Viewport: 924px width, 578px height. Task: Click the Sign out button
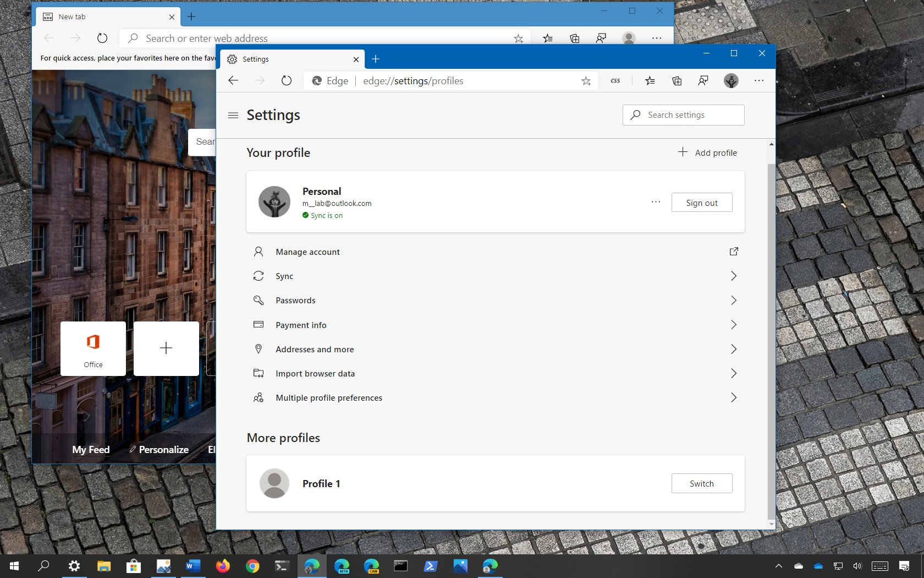701,203
